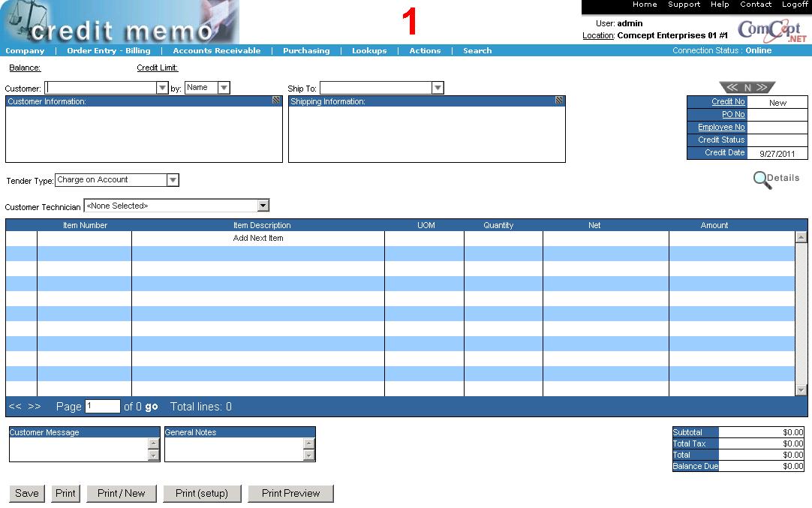Go to previous record with left double-arrow
Image resolution: width=812 pixels, height=508 pixels.
[732, 88]
